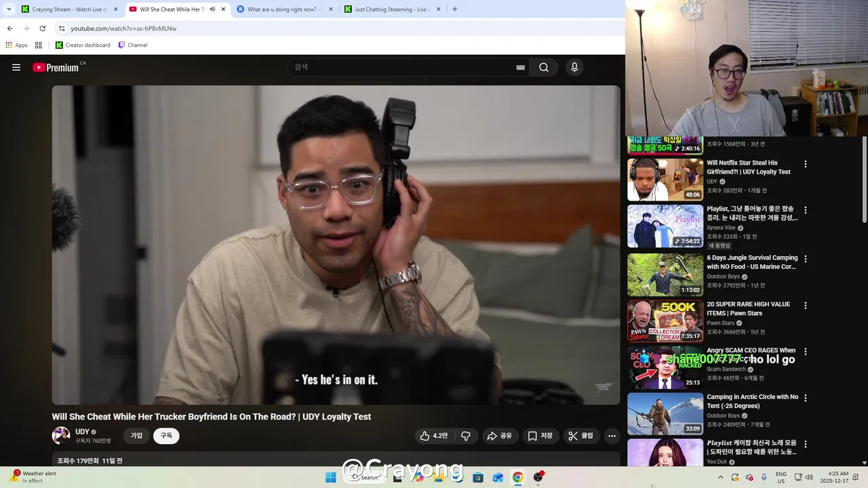Open options for Camping in Arctic Circle video

click(806, 398)
